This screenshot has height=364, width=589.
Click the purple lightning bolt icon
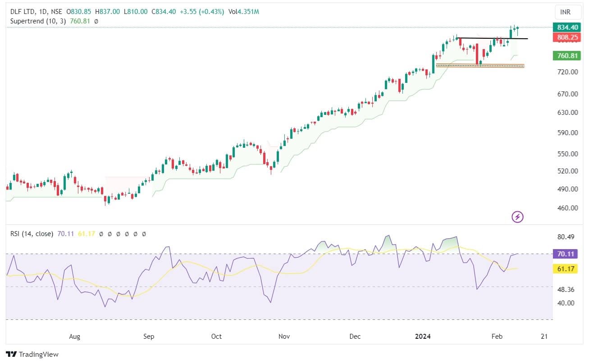click(518, 217)
